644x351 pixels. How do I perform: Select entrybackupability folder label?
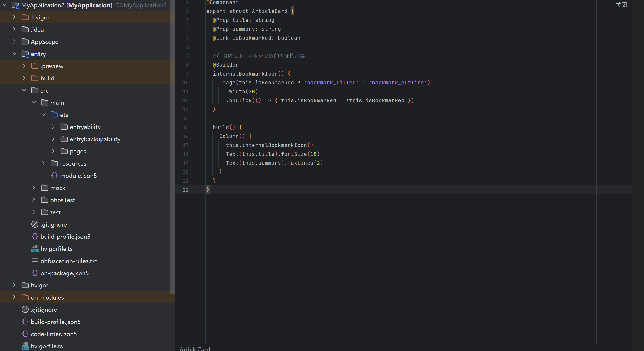[95, 139]
